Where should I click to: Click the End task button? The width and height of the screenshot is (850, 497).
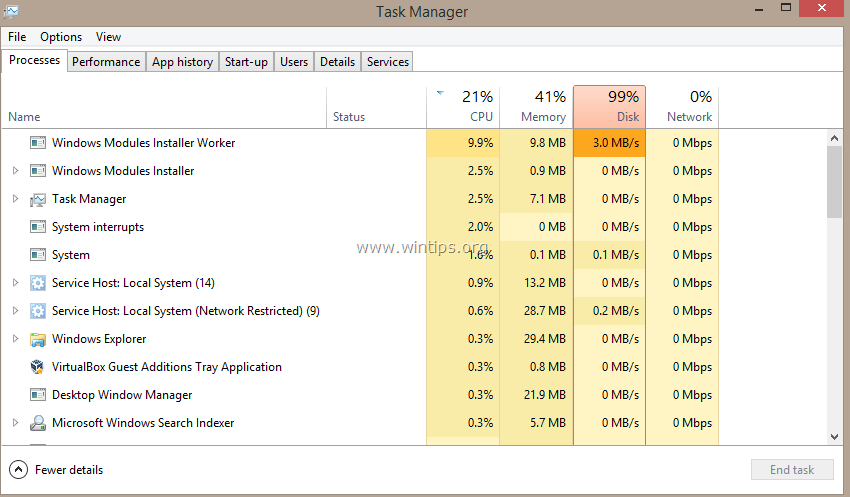[792, 470]
